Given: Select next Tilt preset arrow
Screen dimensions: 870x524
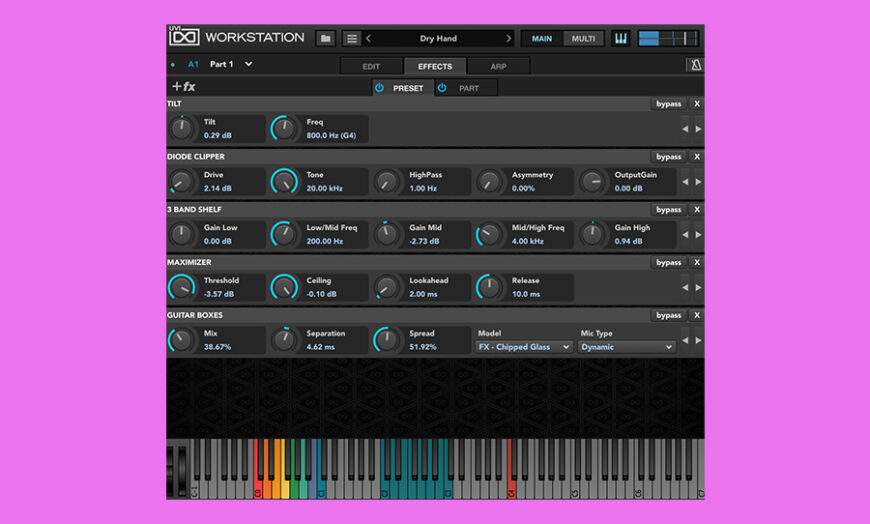Looking at the screenshot, I should [x=698, y=129].
